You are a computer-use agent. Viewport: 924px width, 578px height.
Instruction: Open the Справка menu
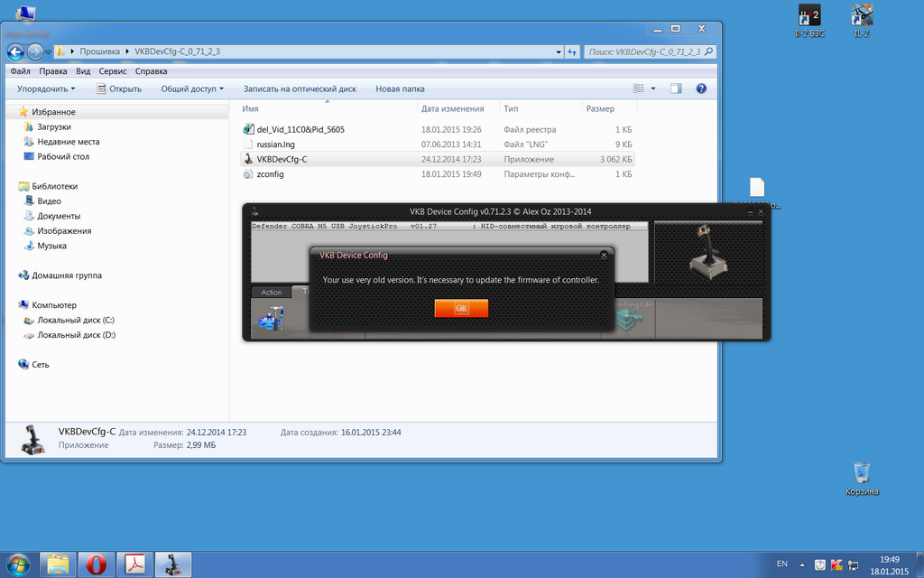tap(151, 70)
